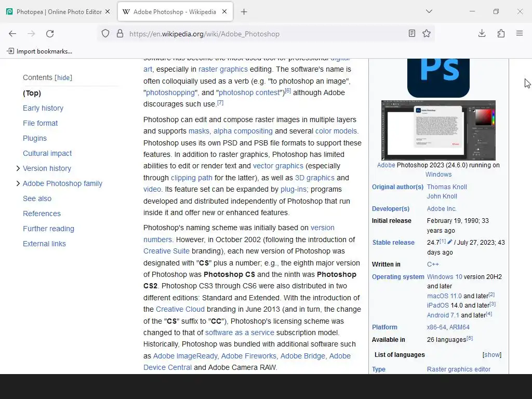Follow the alpha compositing link
Viewport: 532px width, 399px height.
point(243,131)
